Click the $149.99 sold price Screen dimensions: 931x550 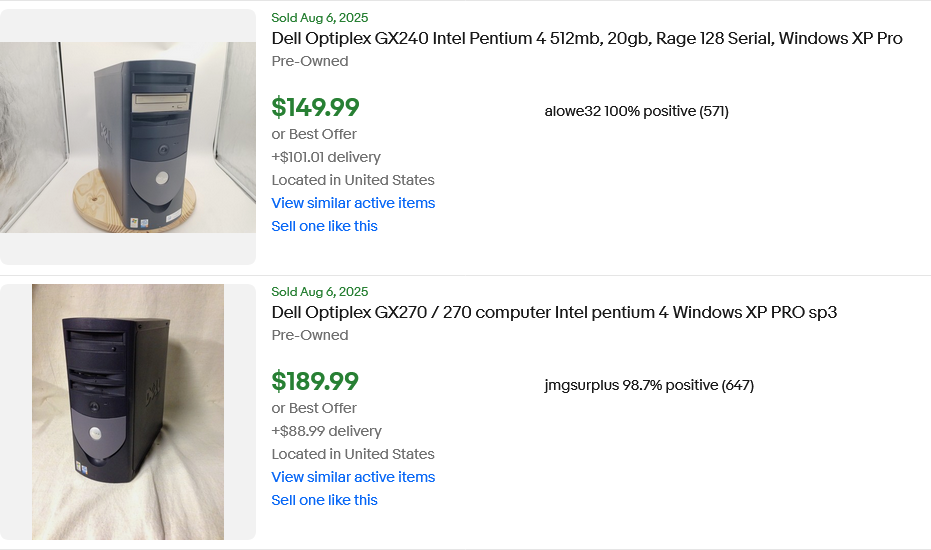pos(315,108)
